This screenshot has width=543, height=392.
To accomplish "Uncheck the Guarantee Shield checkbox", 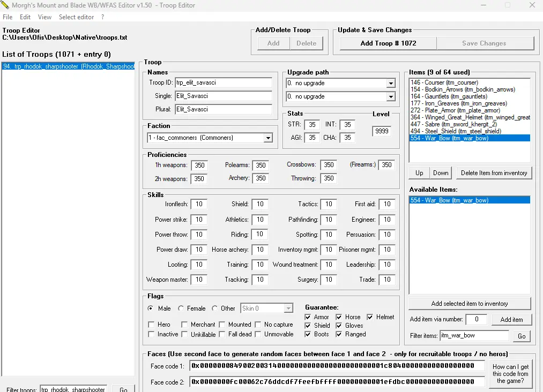I will [x=308, y=326].
